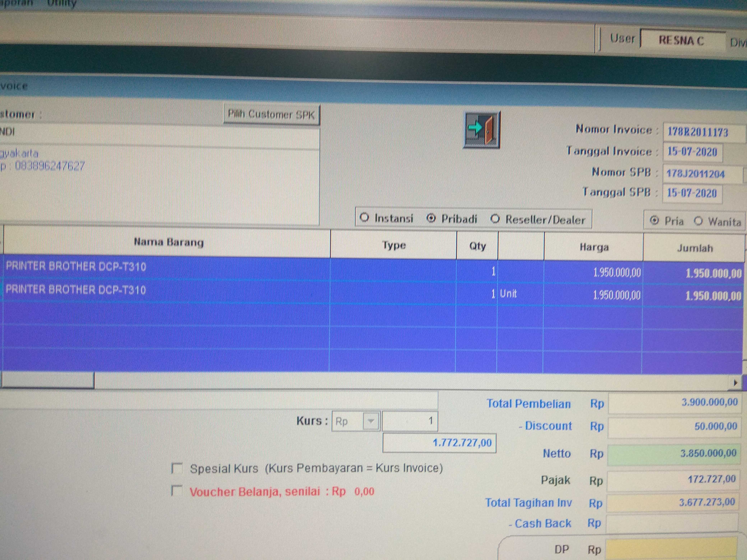Choose the Pria gender option
The width and height of the screenshot is (747, 560).
pyautogui.click(x=655, y=220)
